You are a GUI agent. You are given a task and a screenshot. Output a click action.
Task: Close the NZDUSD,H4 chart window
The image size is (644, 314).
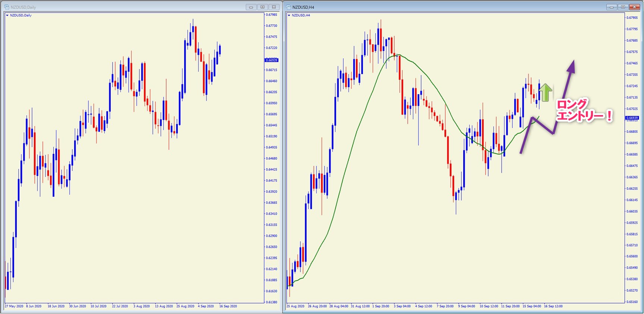635,7
